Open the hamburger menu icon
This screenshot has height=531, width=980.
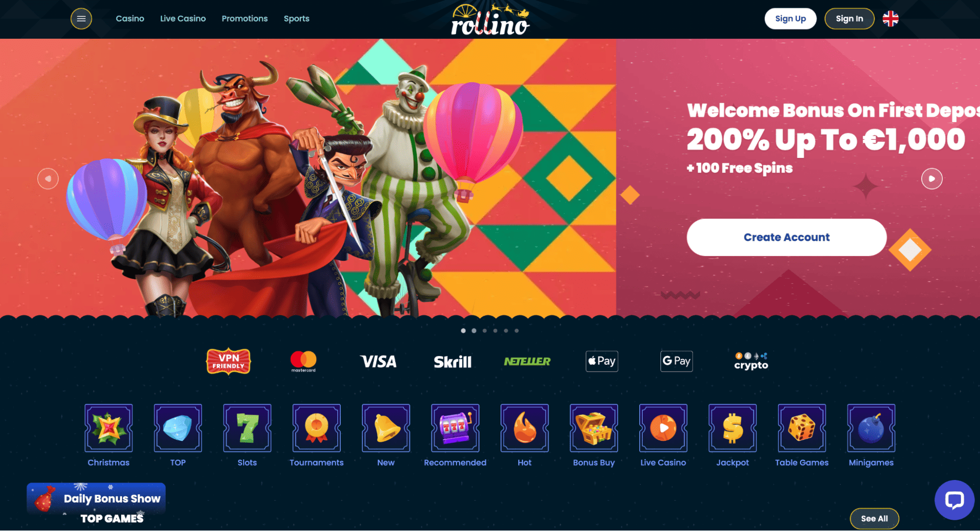tap(81, 19)
